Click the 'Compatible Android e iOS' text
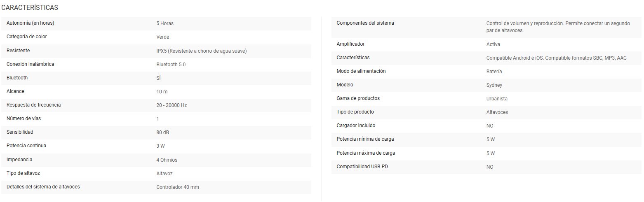The height and width of the screenshot is (202, 644). (x=515, y=58)
